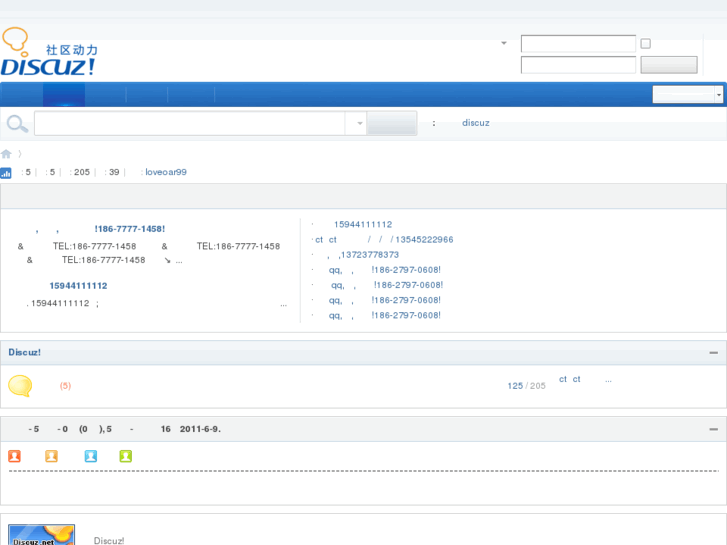Open the dropdown at right of navigation bar
Viewport: 727px width, 545px height.
687,95
